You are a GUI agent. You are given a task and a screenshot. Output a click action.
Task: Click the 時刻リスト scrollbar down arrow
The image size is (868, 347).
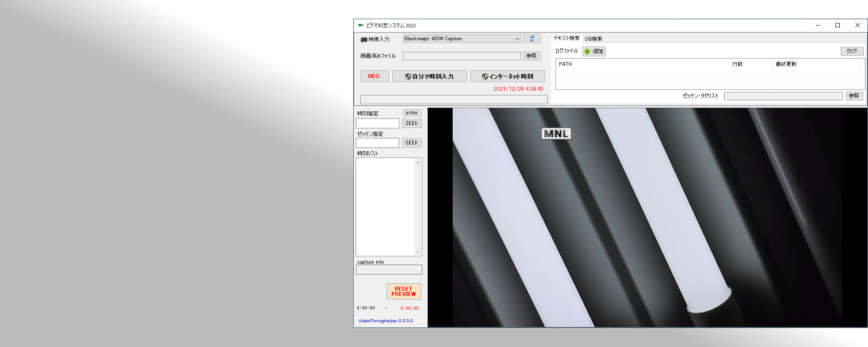click(x=418, y=252)
